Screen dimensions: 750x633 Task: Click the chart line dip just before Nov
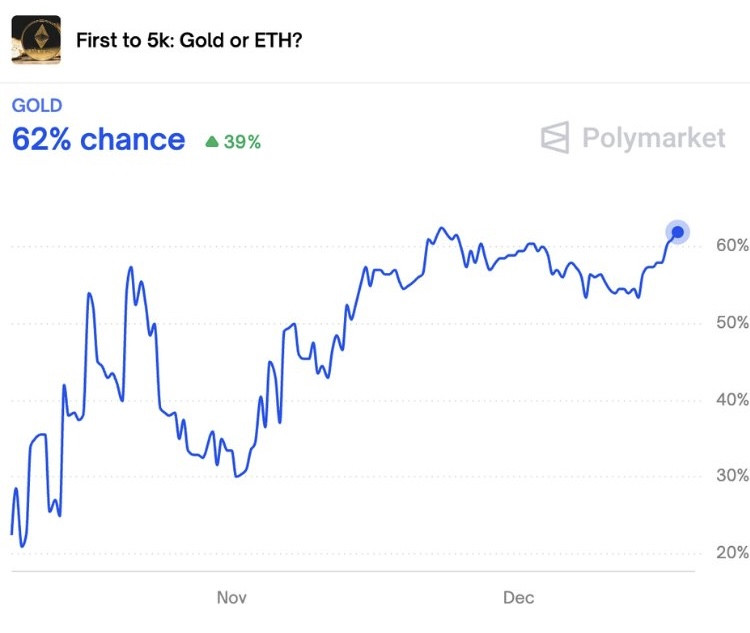point(236,476)
